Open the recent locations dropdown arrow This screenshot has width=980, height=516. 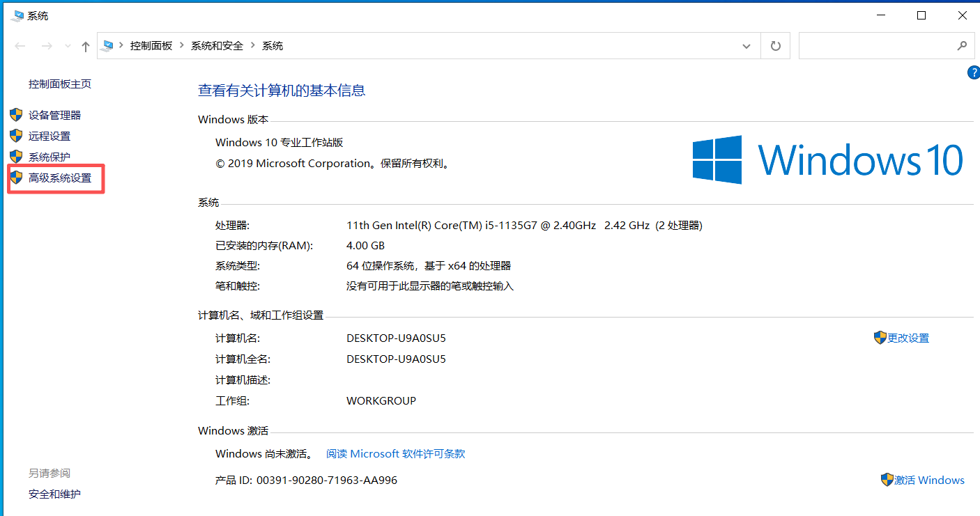coord(68,46)
